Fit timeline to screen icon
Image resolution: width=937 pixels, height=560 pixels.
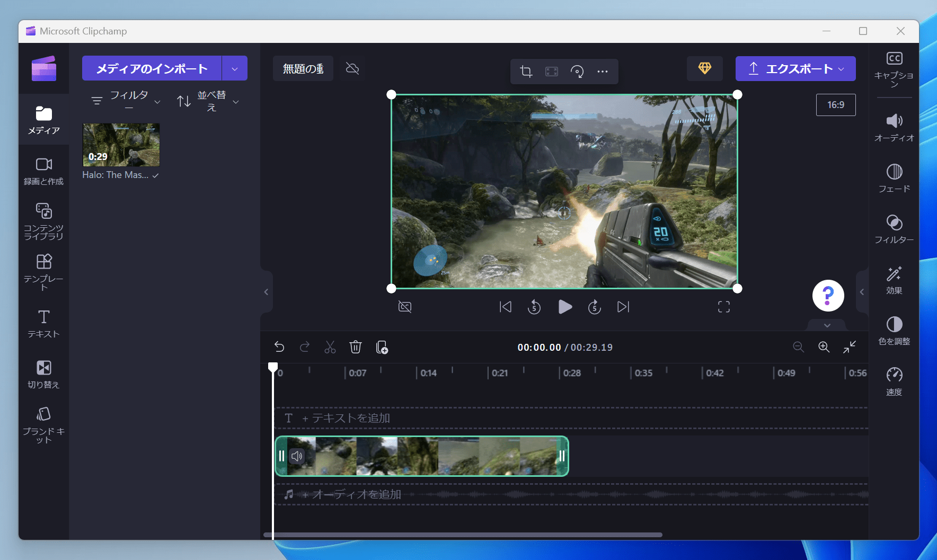click(850, 347)
